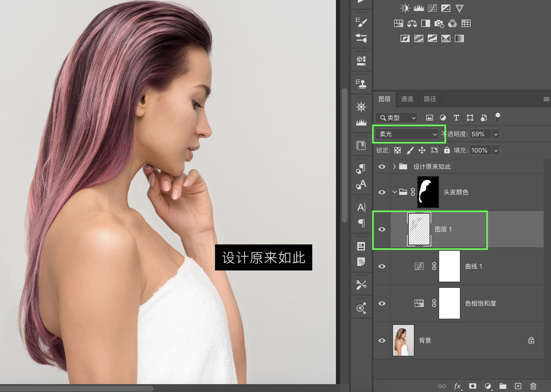Open the opacity slider dropdown arrow
Screen dimensions: 551x392
[x=496, y=134]
